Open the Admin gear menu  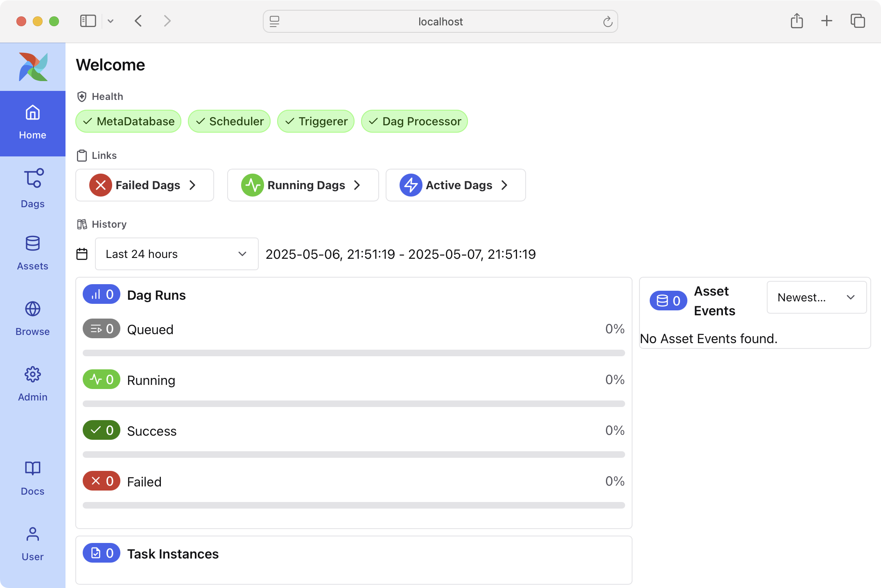pyautogui.click(x=33, y=384)
